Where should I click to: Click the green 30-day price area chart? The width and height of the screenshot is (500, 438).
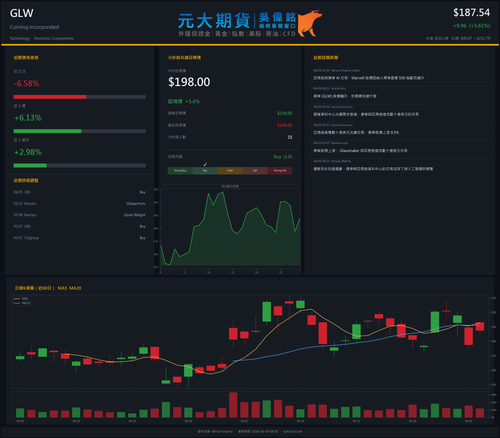(x=230, y=229)
